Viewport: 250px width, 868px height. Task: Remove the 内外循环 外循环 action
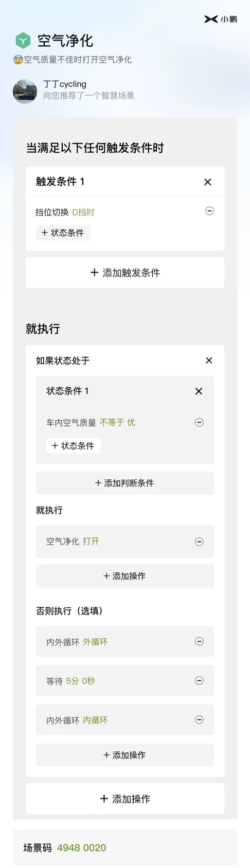[x=199, y=641]
